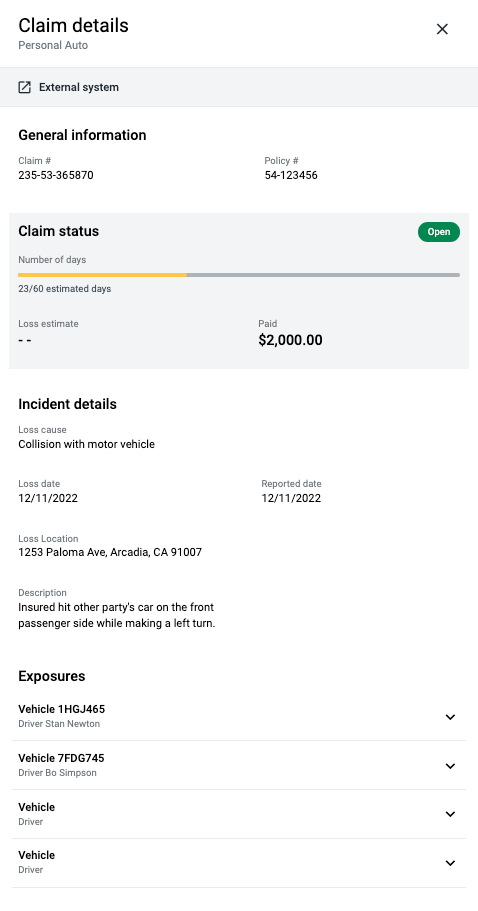Screen dimensions: 478x911
Task: Click the yellow days progress bar
Action: point(102,274)
